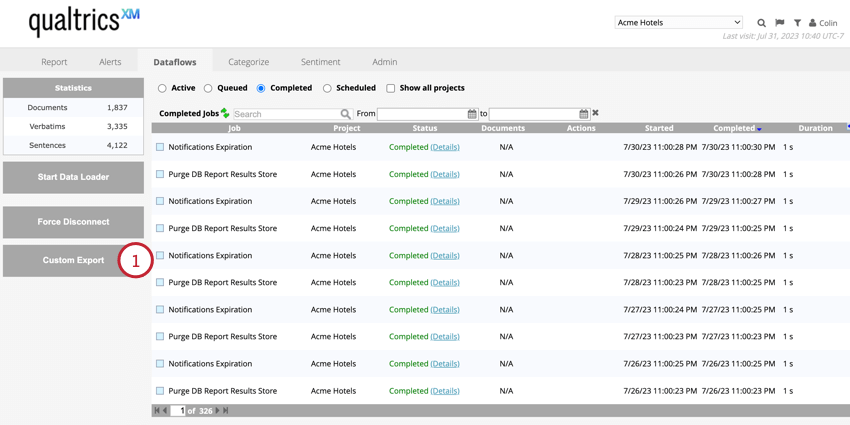Sort by the Completed column header
This screenshot has height=425, width=850.
coord(735,128)
